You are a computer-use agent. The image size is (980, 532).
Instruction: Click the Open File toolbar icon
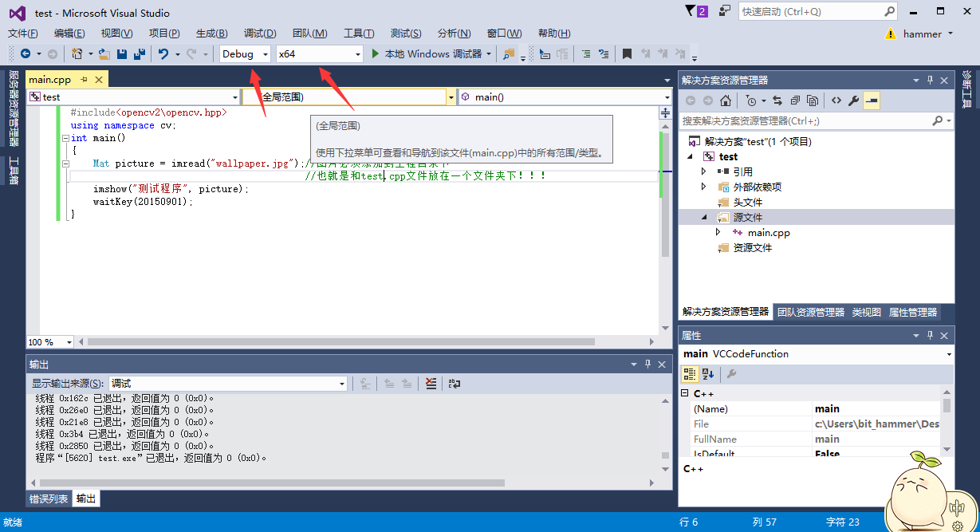(x=104, y=54)
